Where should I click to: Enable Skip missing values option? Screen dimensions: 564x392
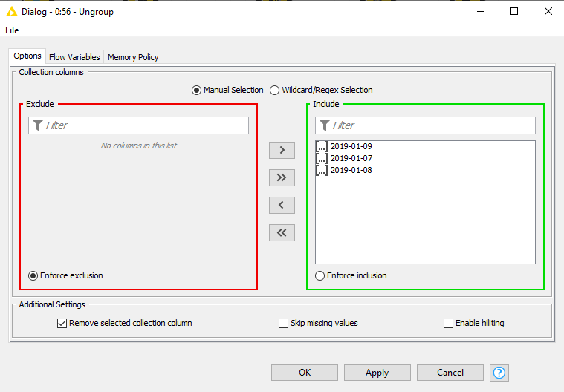[x=283, y=323]
